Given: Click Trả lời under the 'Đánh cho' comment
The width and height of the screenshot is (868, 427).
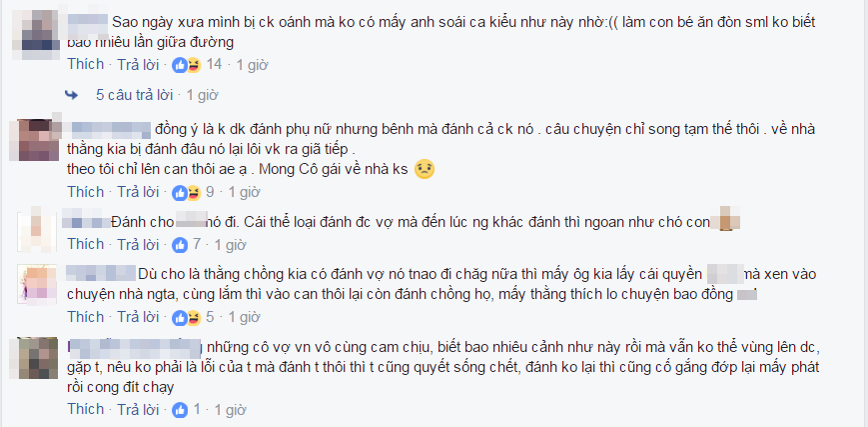Looking at the screenshot, I should coord(138,244).
